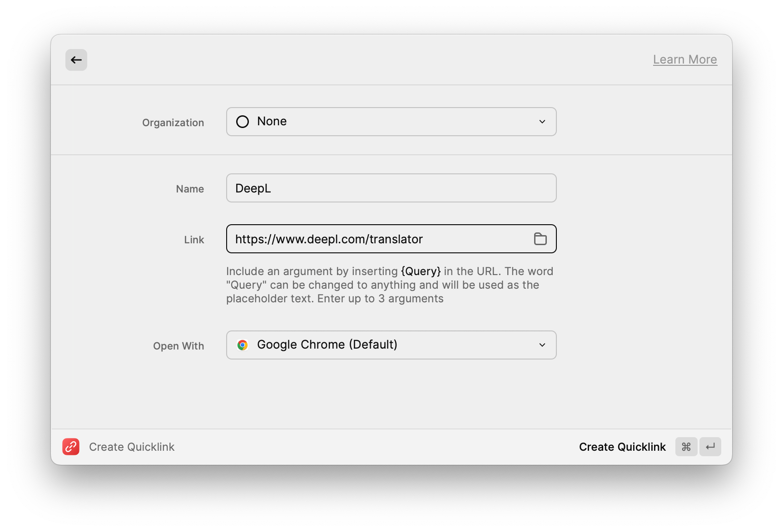Click the Name field containing DeepL
The image size is (783, 532).
391,188
